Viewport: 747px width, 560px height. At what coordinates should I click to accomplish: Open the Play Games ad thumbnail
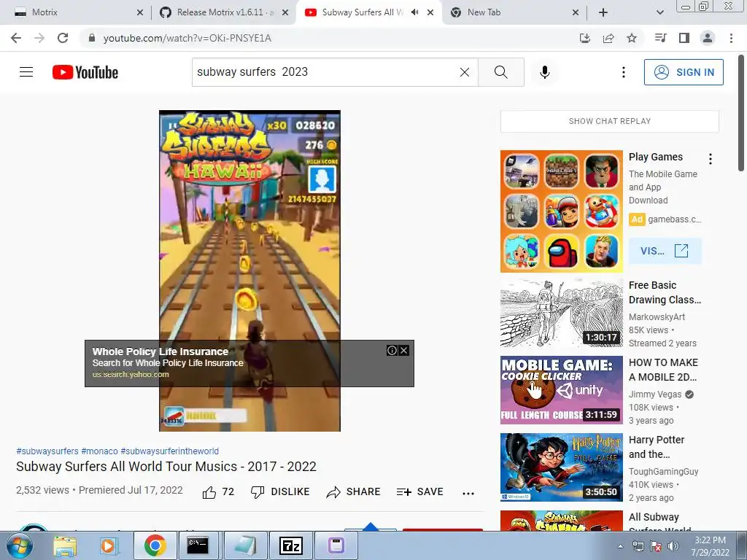[x=561, y=211]
